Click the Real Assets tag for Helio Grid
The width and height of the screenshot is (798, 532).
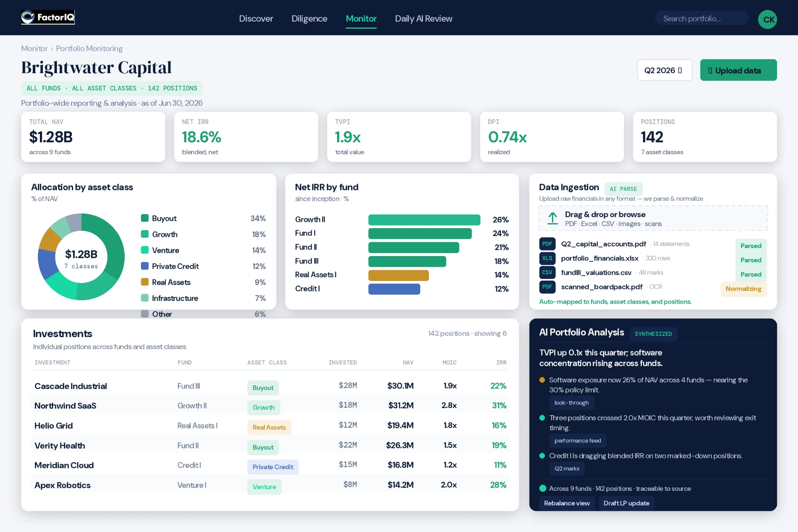[269, 427]
